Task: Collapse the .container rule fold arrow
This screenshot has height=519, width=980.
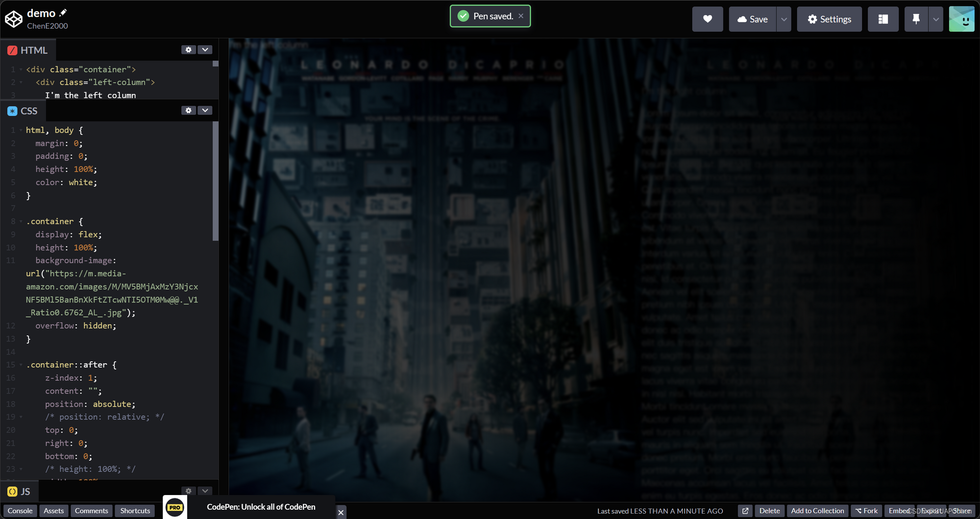Action: 21,221
